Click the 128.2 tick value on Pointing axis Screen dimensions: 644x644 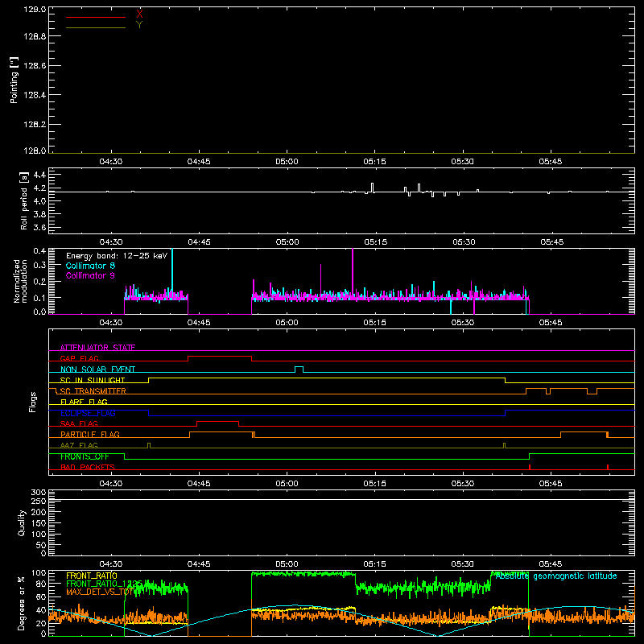point(35,125)
